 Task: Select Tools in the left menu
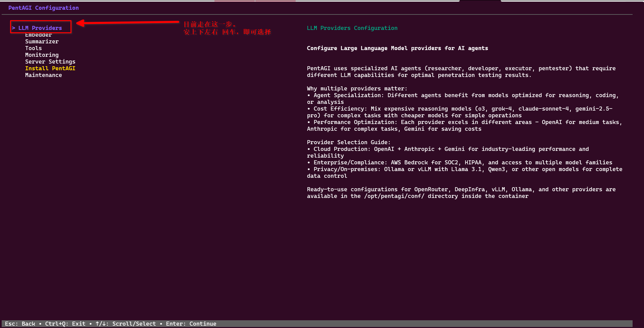pyautogui.click(x=34, y=48)
